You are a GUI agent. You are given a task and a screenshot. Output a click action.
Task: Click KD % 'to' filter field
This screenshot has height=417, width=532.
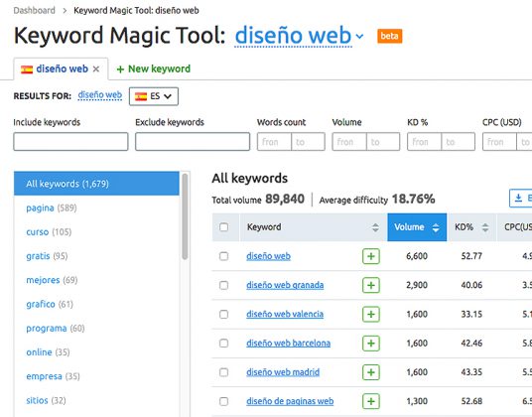[x=459, y=142]
